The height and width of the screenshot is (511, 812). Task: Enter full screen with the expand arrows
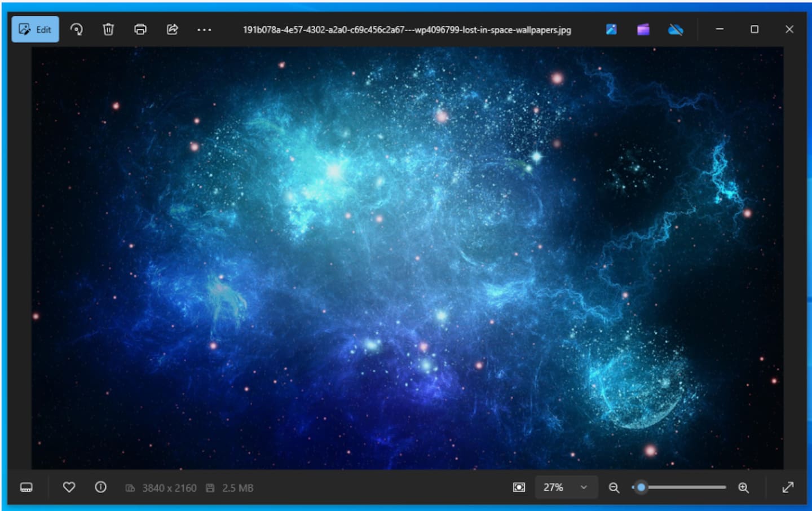click(x=788, y=487)
